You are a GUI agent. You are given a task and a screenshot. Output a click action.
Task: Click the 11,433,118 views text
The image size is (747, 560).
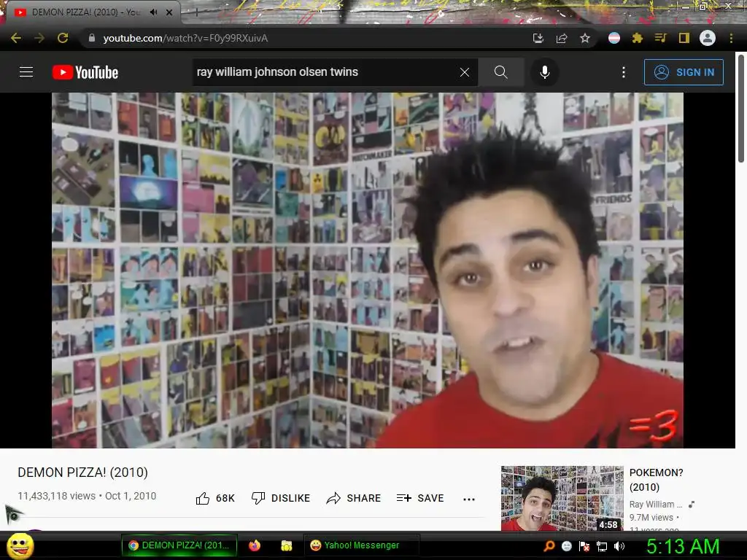point(56,496)
